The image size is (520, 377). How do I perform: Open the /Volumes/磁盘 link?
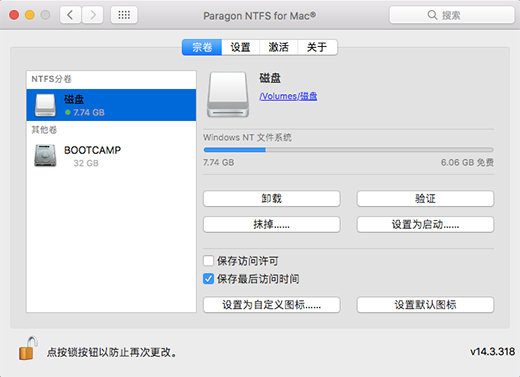(288, 96)
